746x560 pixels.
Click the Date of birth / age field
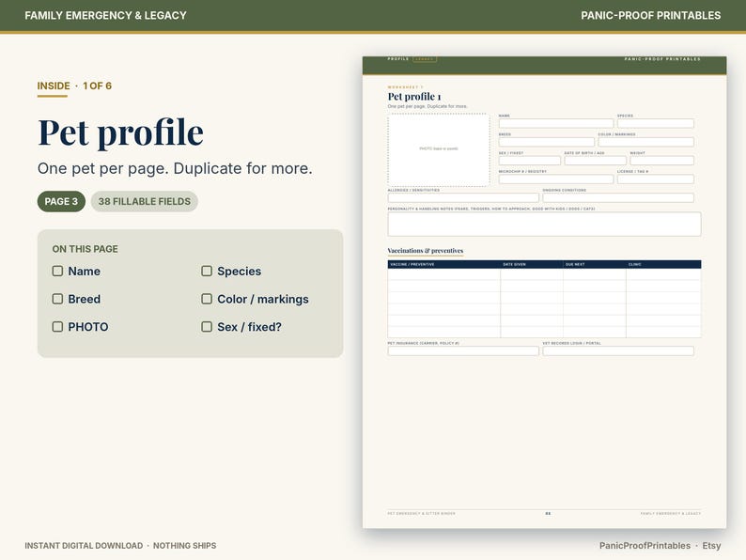[595, 161]
